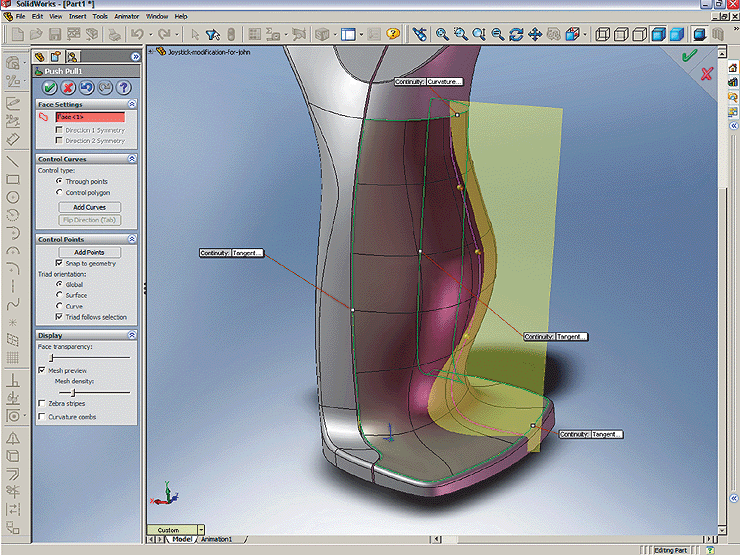Enable Direction 1 Symmetry checkbox
The height and width of the screenshot is (555, 740).
(x=59, y=130)
